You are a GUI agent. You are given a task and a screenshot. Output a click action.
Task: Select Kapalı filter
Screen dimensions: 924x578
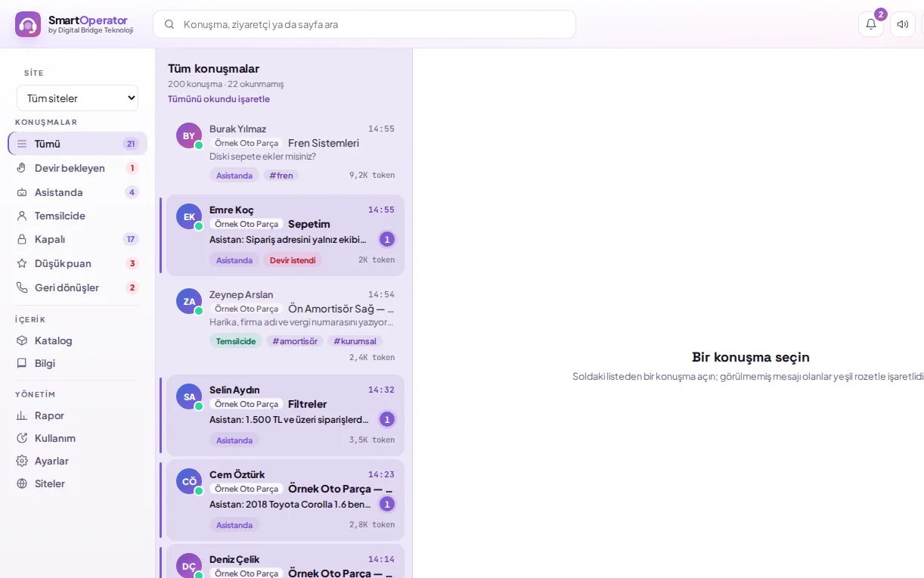pyautogui.click(x=77, y=239)
